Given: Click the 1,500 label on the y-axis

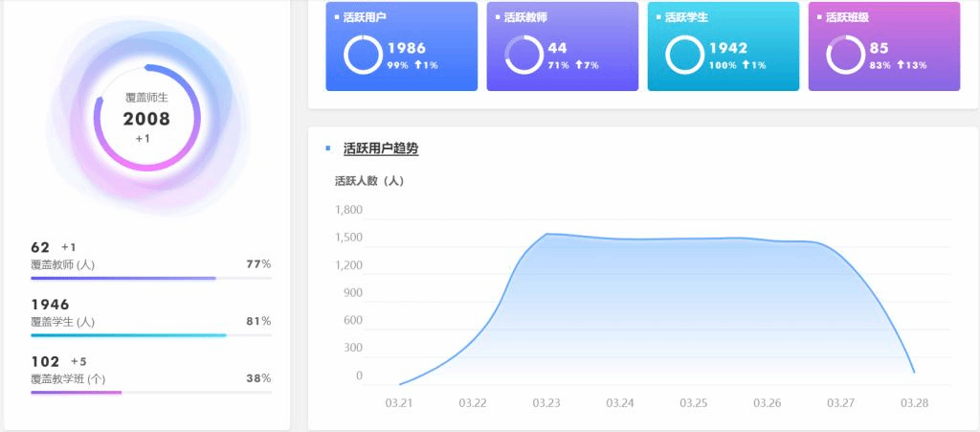Looking at the screenshot, I should tap(348, 238).
